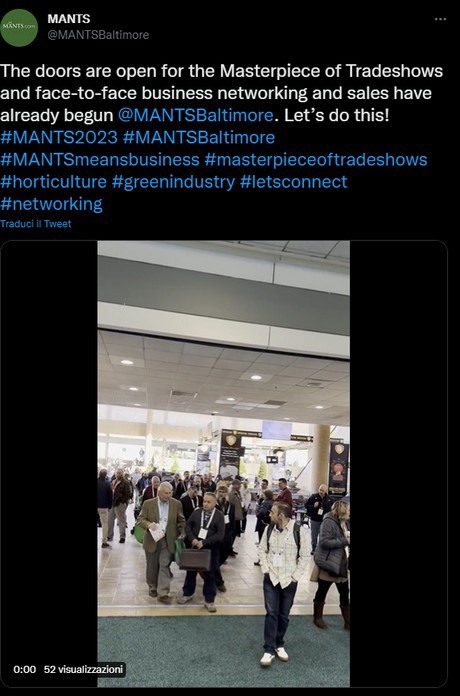
Task: Click the 0:00 video time indicator
Action: [24, 669]
